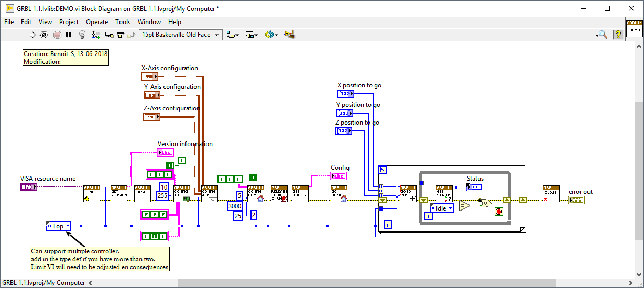Open the Window menu
This screenshot has width=644, height=288.
149,22
